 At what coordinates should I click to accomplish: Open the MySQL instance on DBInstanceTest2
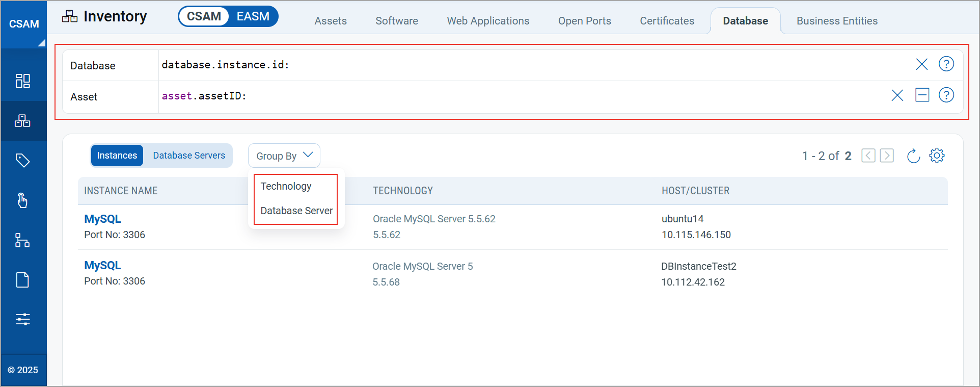[102, 265]
